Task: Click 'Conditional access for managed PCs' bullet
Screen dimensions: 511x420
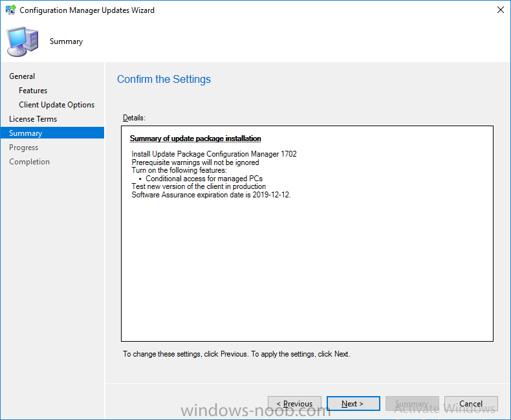Action: [x=204, y=179]
